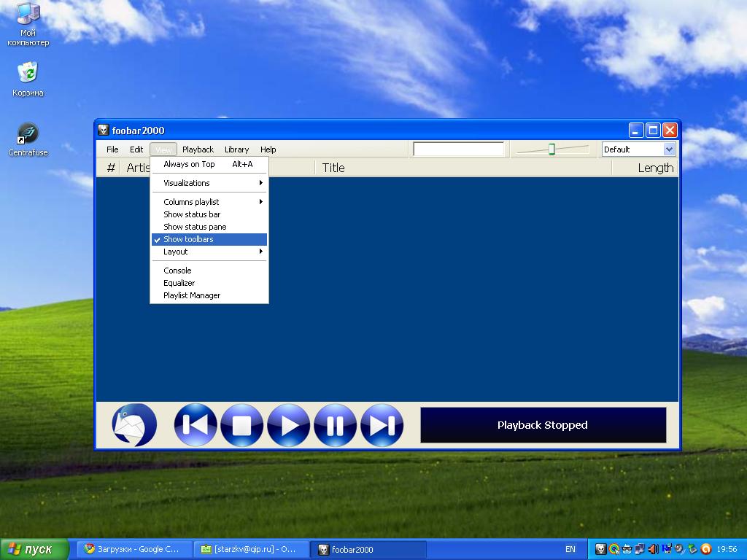Choose Equalizer from the View menu
Image resolution: width=747 pixels, height=560 pixels.
coord(179,283)
